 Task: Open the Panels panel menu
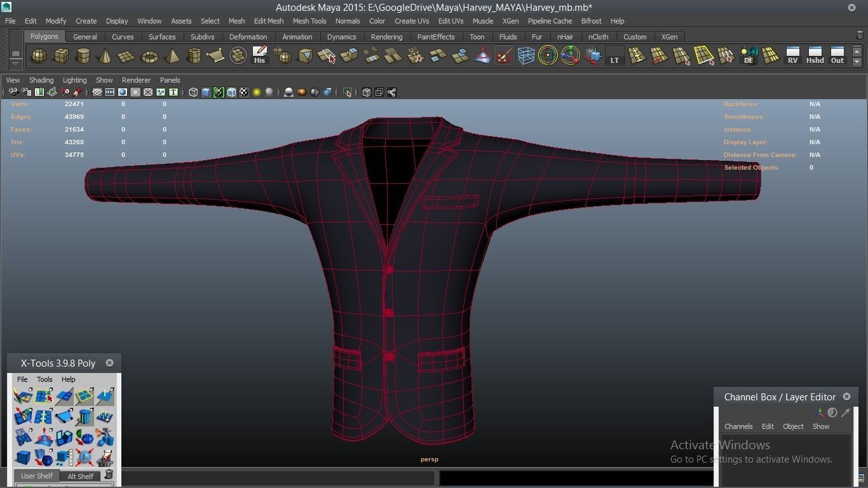[x=170, y=80]
